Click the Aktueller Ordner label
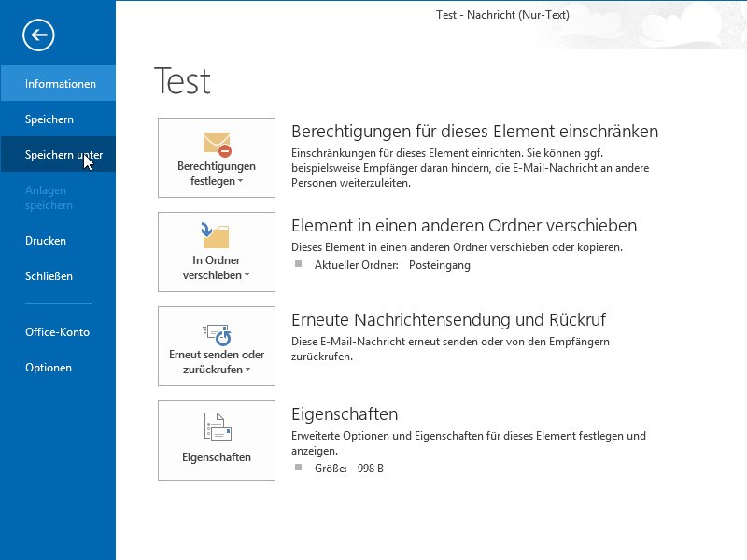Viewport: 747px width, 560px height. [x=357, y=265]
